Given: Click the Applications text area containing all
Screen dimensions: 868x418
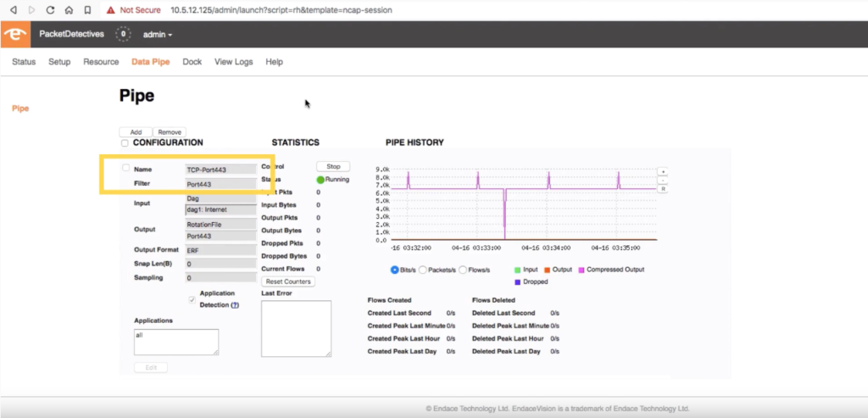Looking at the screenshot, I should (x=176, y=343).
